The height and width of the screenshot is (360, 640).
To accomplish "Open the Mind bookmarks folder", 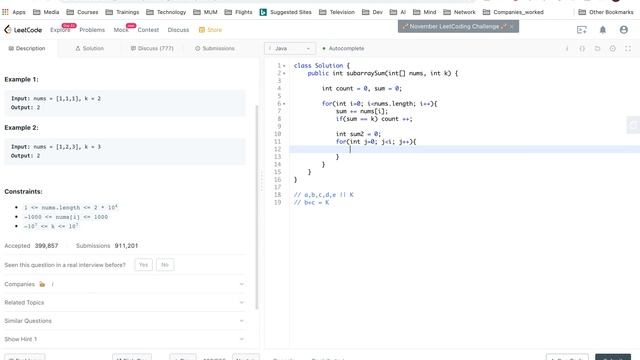I will click(424, 12).
